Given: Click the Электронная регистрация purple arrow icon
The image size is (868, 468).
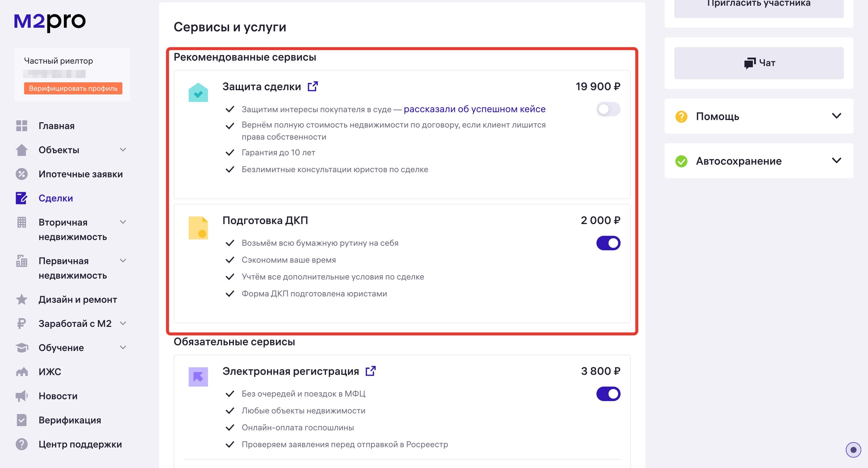Looking at the screenshot, I should [198, 377].
